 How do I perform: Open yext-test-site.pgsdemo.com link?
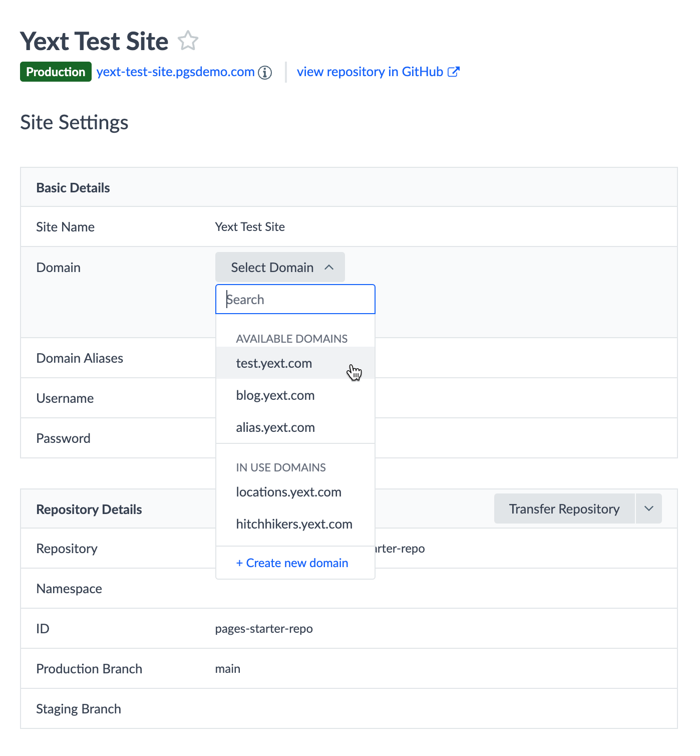click(x=176, y=72)
